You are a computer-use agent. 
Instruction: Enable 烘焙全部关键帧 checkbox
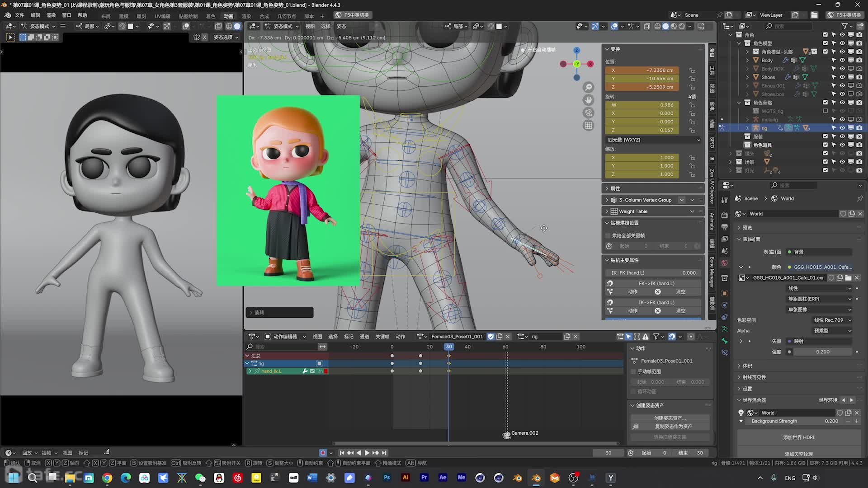[608, 235]
